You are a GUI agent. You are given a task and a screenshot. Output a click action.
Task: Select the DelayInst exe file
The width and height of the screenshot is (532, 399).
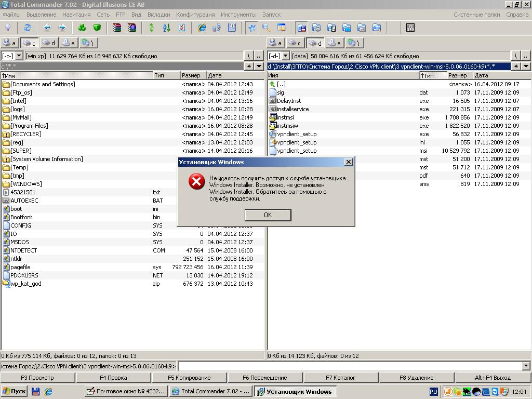398,101
